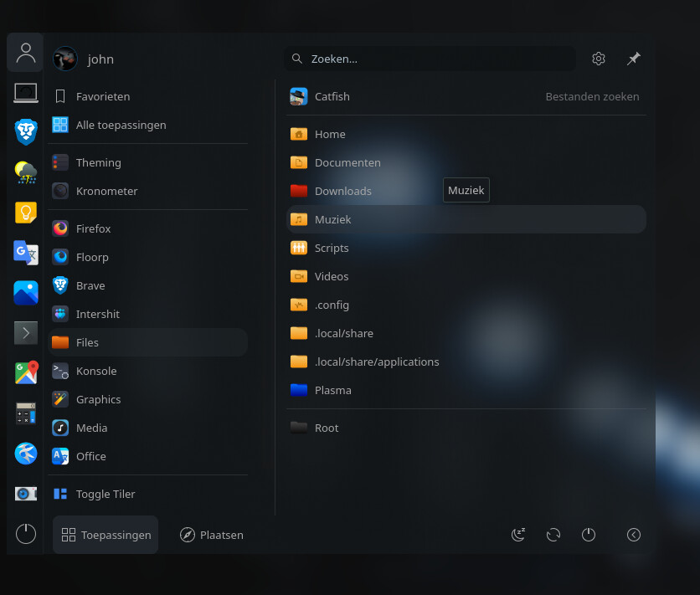Open the Muziek folder row
Image resolution: width=700 pixels, height=595 pixels.
466,219
